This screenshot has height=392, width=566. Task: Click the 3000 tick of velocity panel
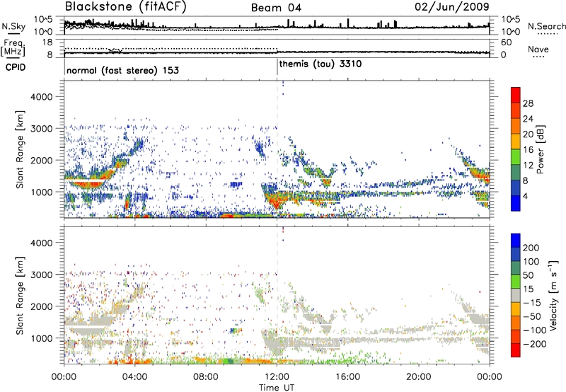pyautogui.click(x=42, y=275)
